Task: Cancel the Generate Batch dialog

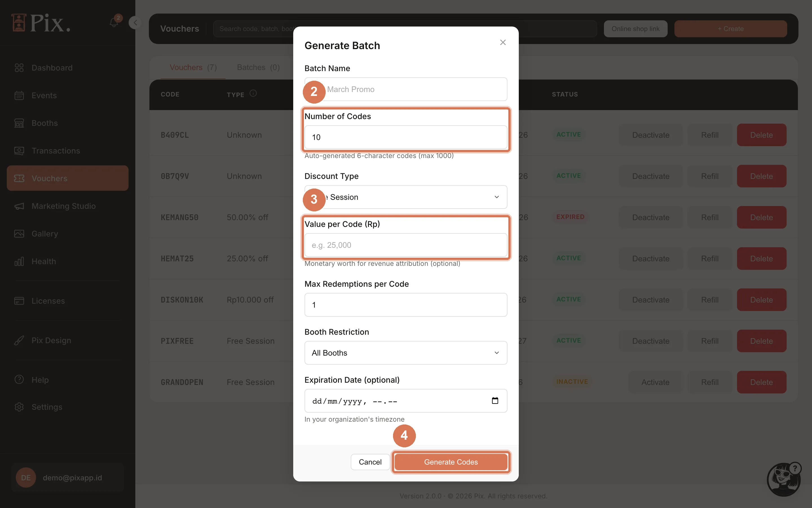Action: (x=370, y=462)
